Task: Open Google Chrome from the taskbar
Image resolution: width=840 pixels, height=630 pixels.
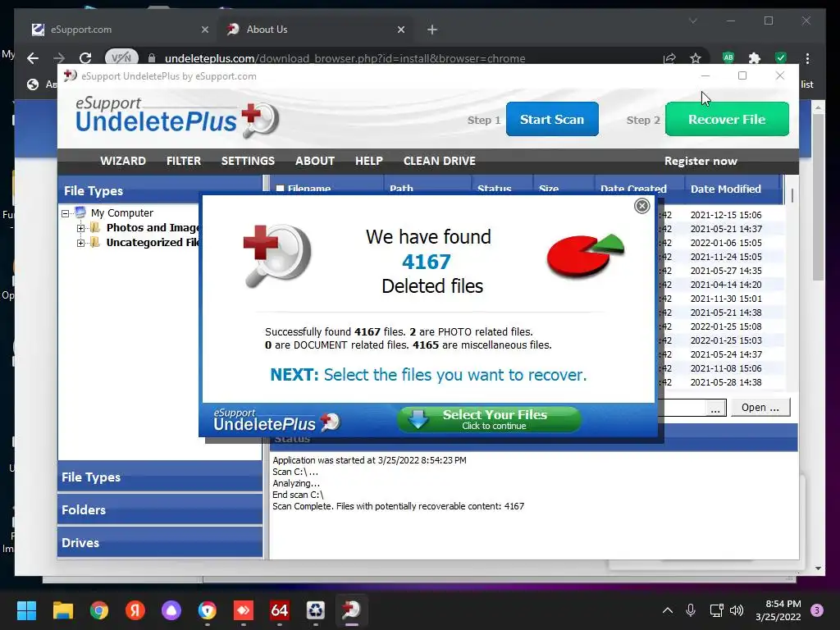Action: pyautogui.click(x=99, y=610)
